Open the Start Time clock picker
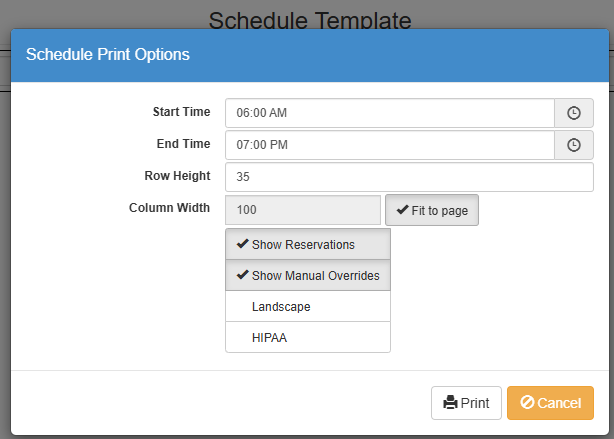The image size is (614, 439). pos(574,113)
